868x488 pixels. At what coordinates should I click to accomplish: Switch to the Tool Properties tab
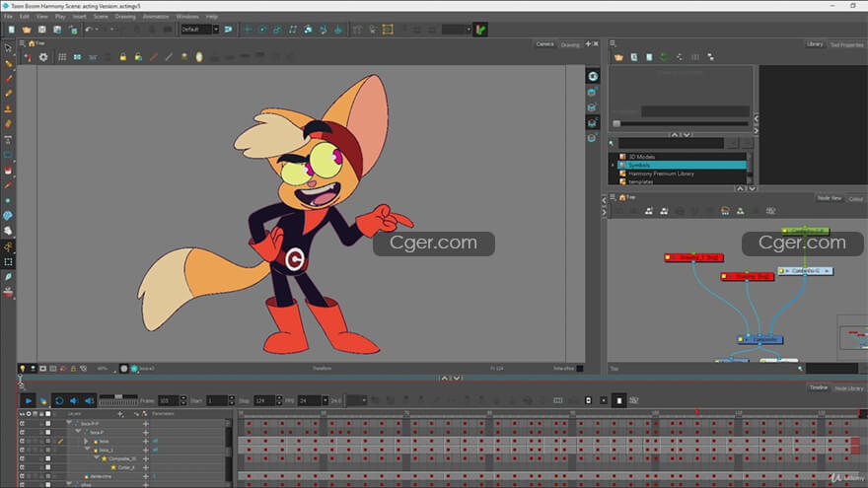[x=846, y=44]
